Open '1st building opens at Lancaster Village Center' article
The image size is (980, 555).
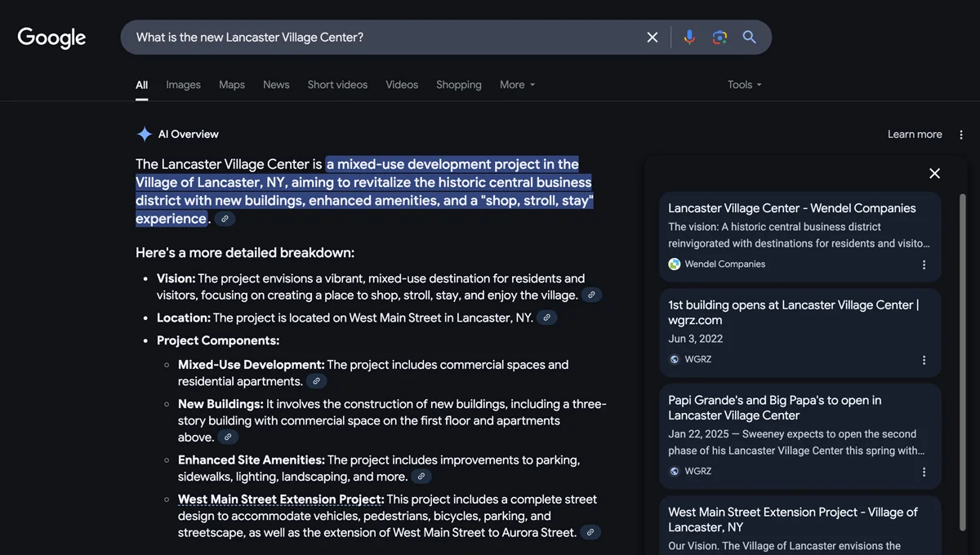click(x=800, y=332)
